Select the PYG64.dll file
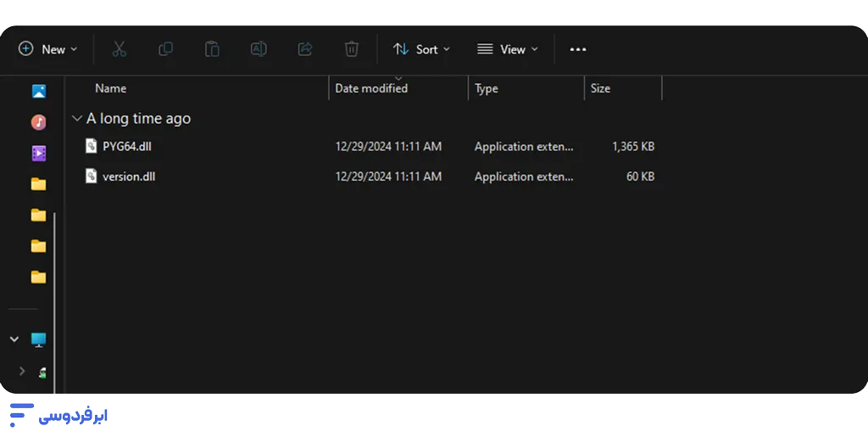 126,146
